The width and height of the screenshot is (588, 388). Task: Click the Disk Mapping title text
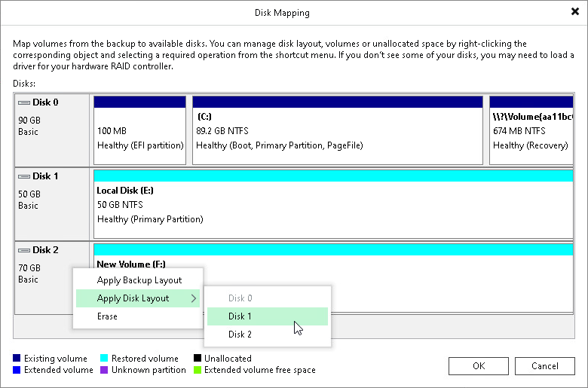pyautogui.click(x=282, y=13)
